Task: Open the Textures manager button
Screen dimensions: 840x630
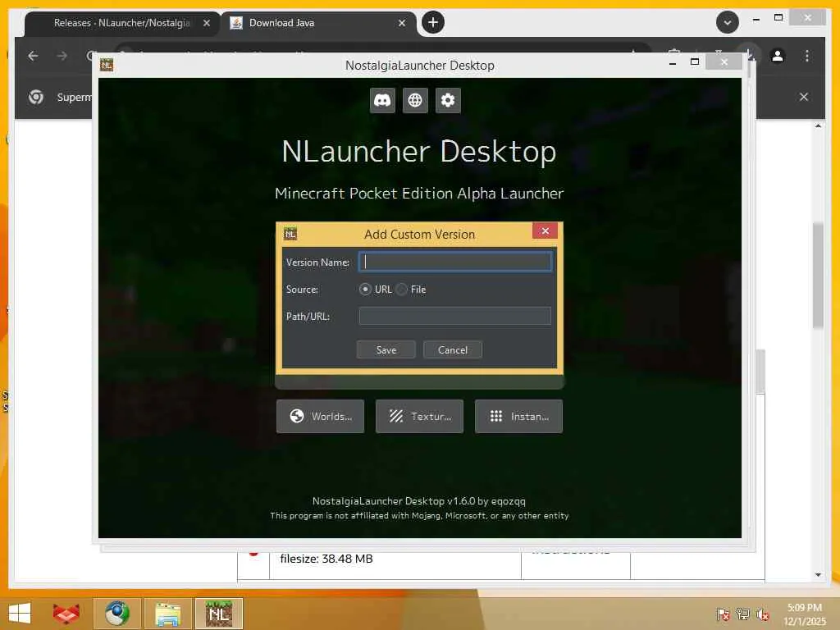Action: (x=419, y=416)
